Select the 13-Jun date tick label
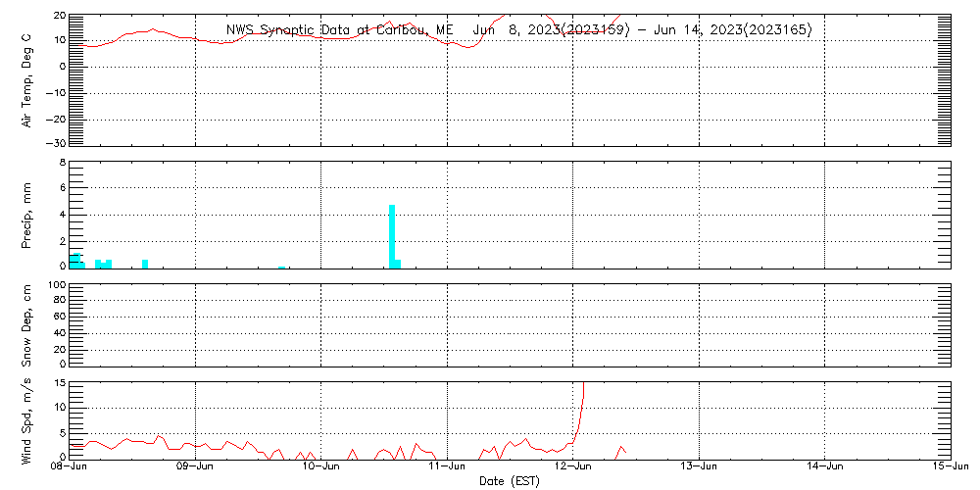The height and width of the screenshot is (490, 980). [700, 468]
